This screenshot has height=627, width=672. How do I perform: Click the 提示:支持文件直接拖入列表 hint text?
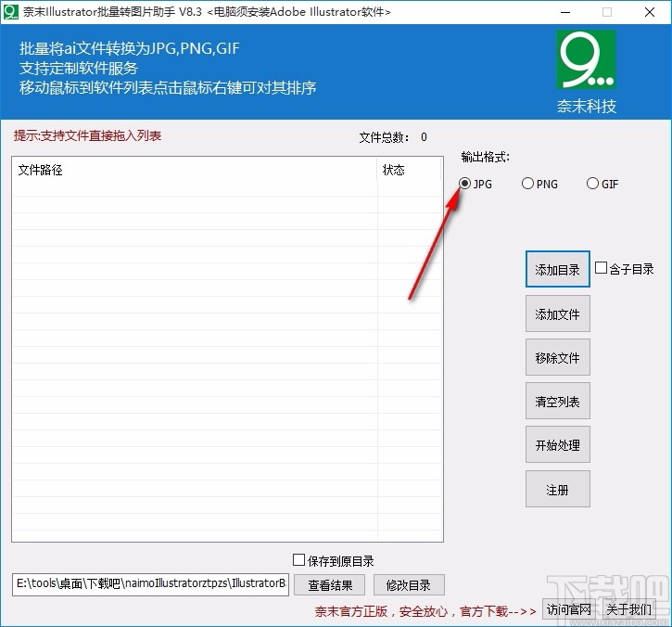(87, 136)
